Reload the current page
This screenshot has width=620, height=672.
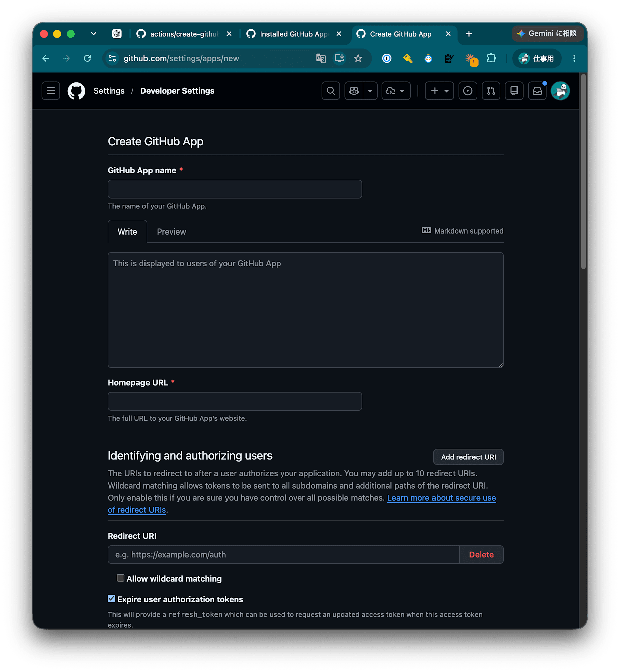[x=87, y=58]
